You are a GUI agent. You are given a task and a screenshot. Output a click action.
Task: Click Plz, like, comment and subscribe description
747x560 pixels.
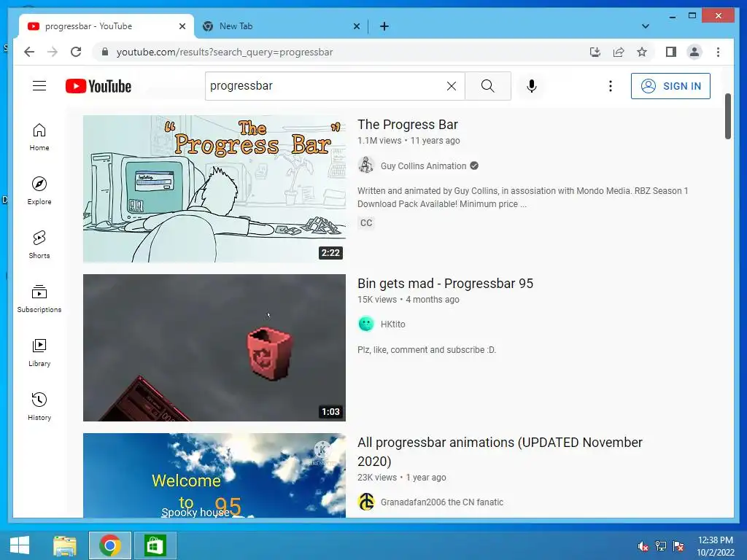[426, 349]
